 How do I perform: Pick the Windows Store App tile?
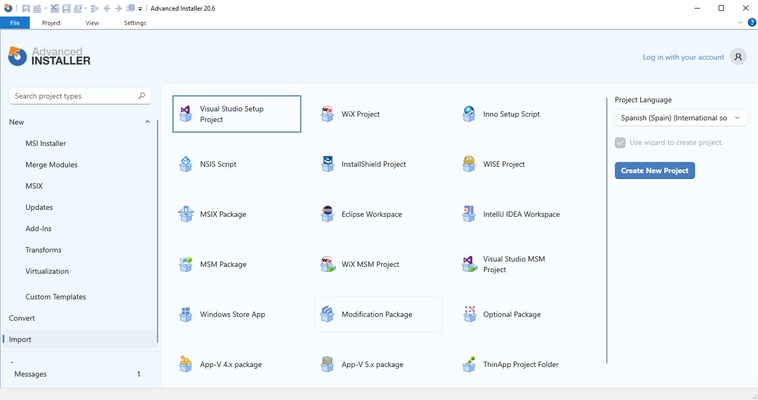[x=236, y=314]
